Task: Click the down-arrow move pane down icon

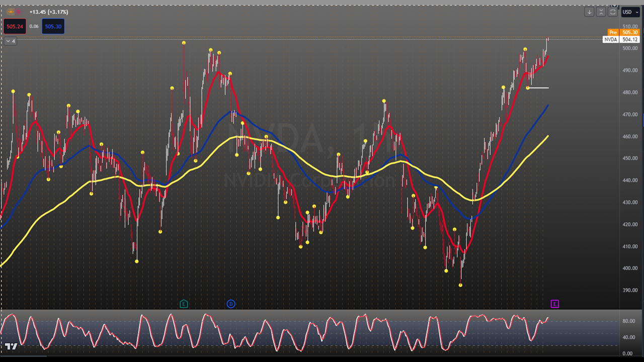Action: pyautogui.click(x=589, y=12)
